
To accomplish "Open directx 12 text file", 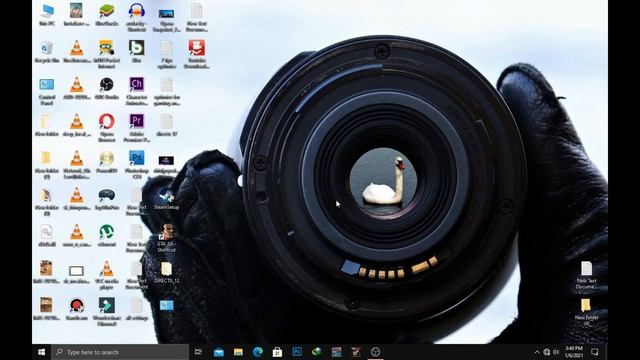I will point(166,125).
